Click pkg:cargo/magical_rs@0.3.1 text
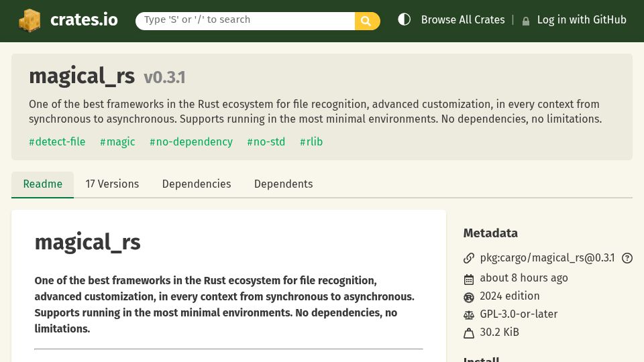The width and height of the screenshot is (644, 362). [547, 257]
